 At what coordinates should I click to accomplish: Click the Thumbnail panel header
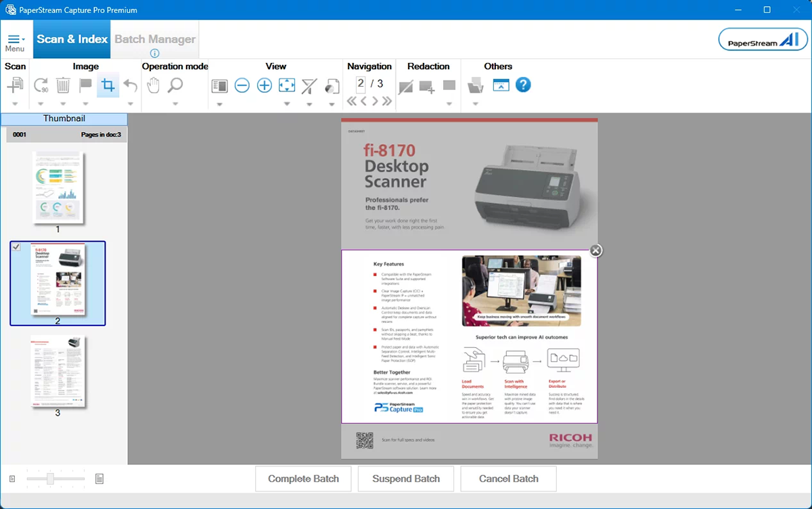coord(64,118)
